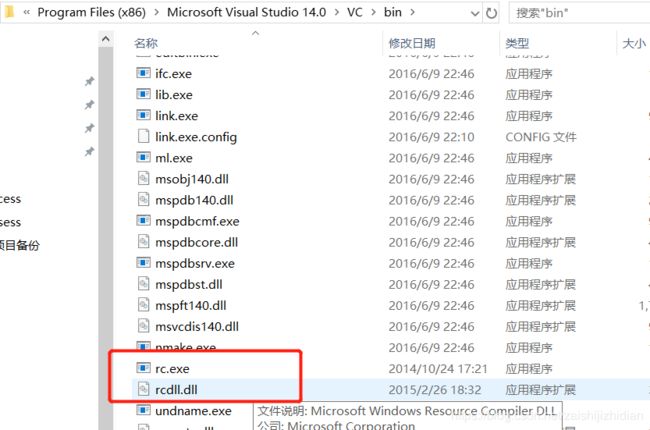Image resolution: width=650 pixels, height=430 pixels.
Task: Click the msvcdis140.dll file icon
Action: click(x=143, y=326)
